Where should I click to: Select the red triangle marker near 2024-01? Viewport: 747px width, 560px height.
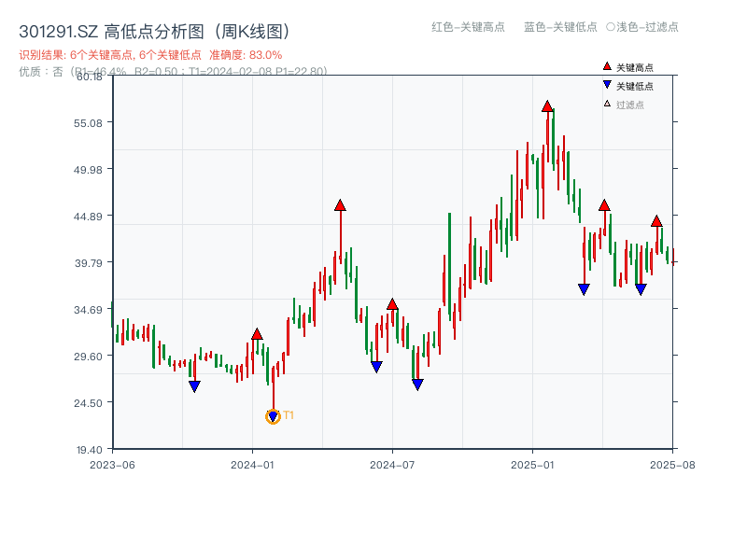click(257, 332)
